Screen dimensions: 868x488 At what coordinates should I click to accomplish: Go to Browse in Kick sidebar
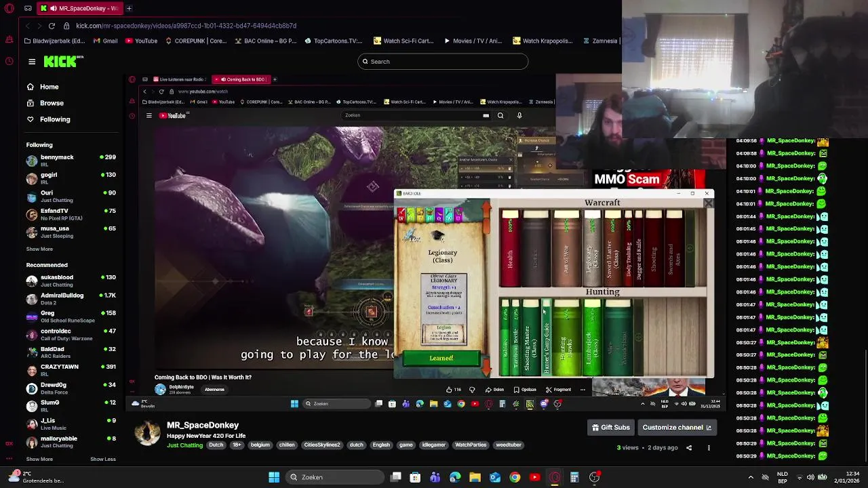(x=45, y=103)
